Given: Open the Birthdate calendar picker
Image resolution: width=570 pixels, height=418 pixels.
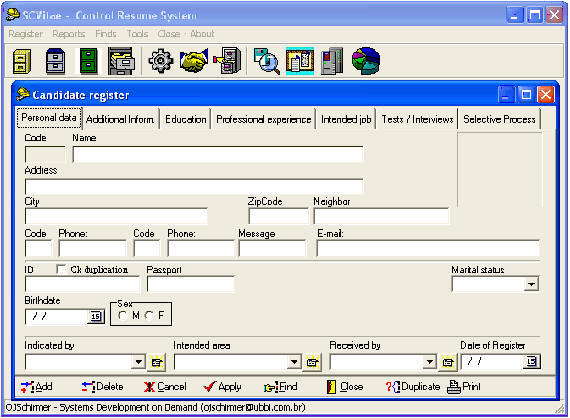Looking at the screenshot, I should pos(96,316).
